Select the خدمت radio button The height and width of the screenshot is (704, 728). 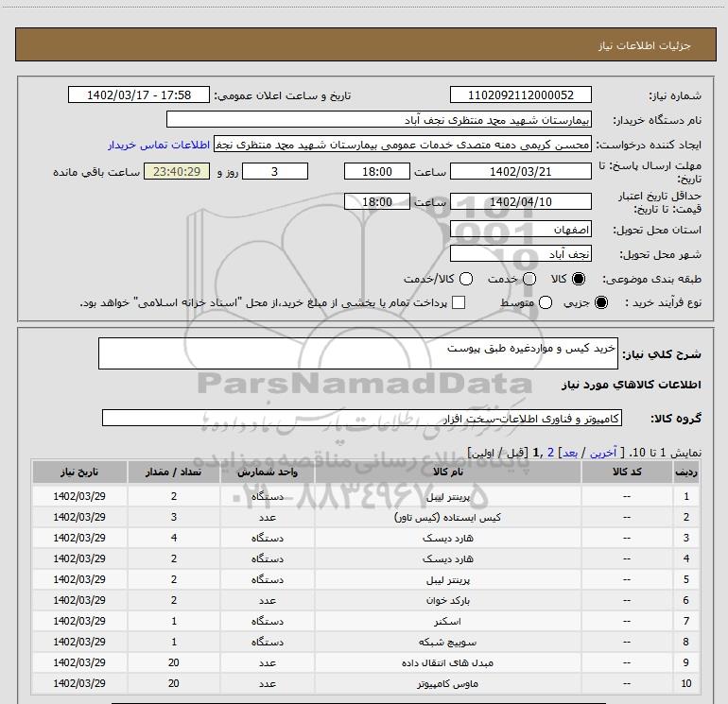pos(529,279)
